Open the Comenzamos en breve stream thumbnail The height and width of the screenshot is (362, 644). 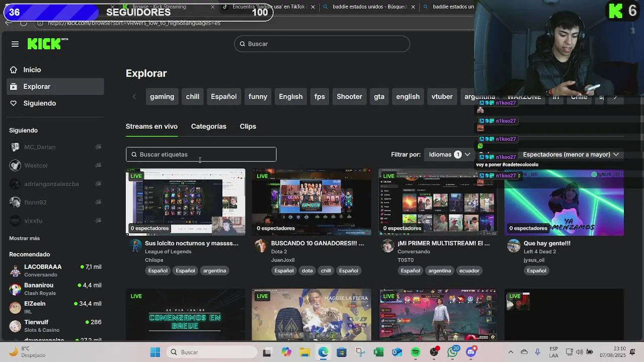(x=186, y=315)
